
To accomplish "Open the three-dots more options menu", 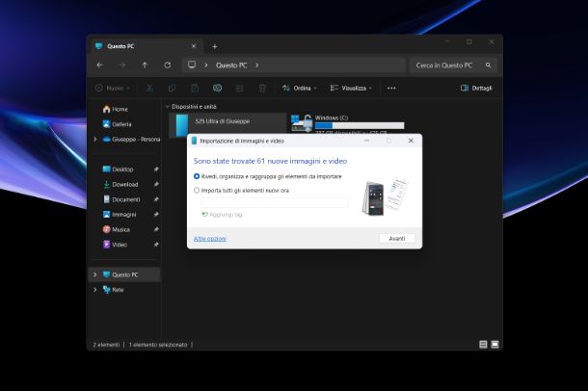I will pyautogui.click(x=391, y=88).
